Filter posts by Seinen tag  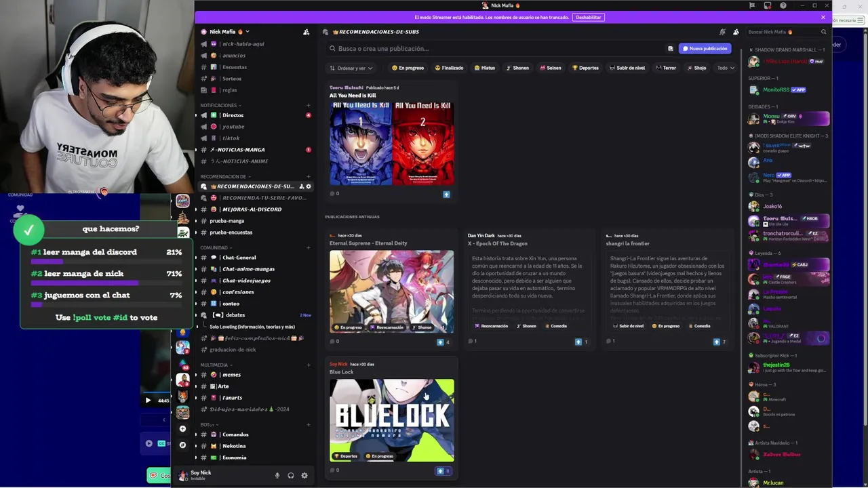pos(550,68)
